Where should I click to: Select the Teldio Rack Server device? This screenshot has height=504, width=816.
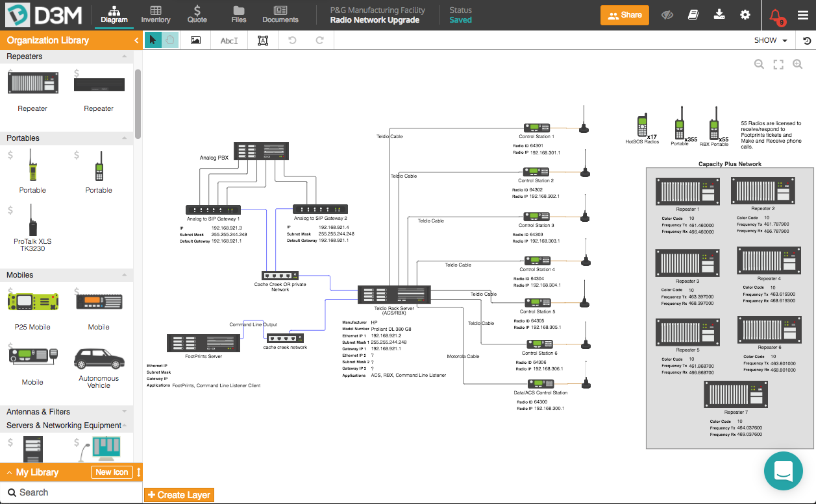(x=394, y=294)
